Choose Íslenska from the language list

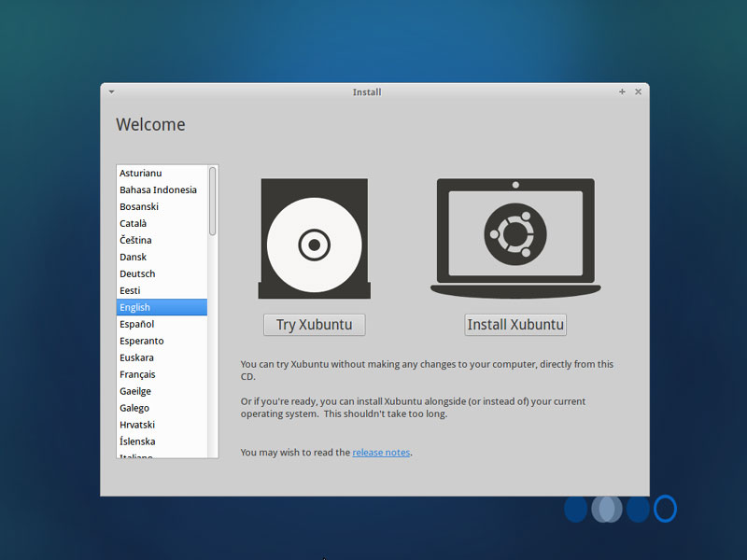pos(137,441)
